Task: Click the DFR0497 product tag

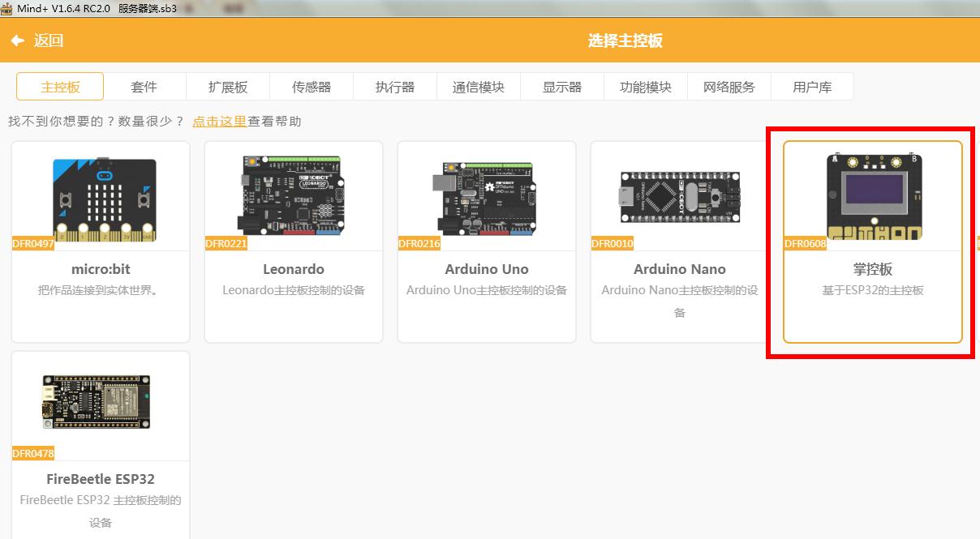Action: click(33, 244)
